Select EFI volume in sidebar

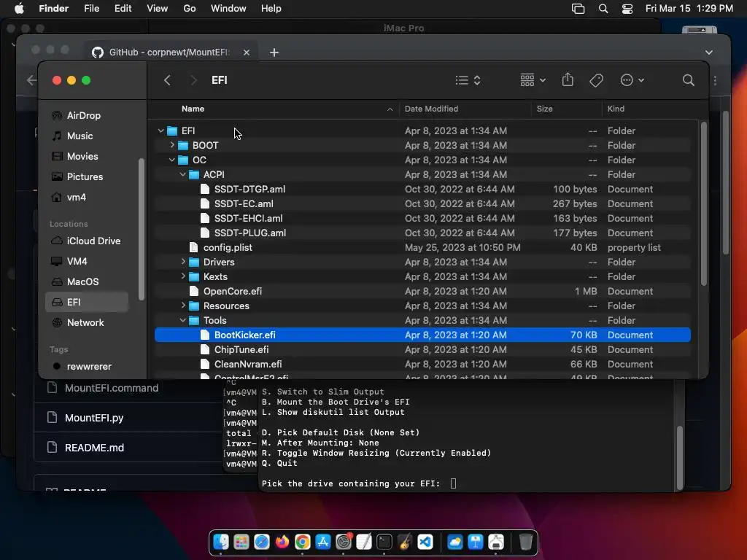coord(87,303)
